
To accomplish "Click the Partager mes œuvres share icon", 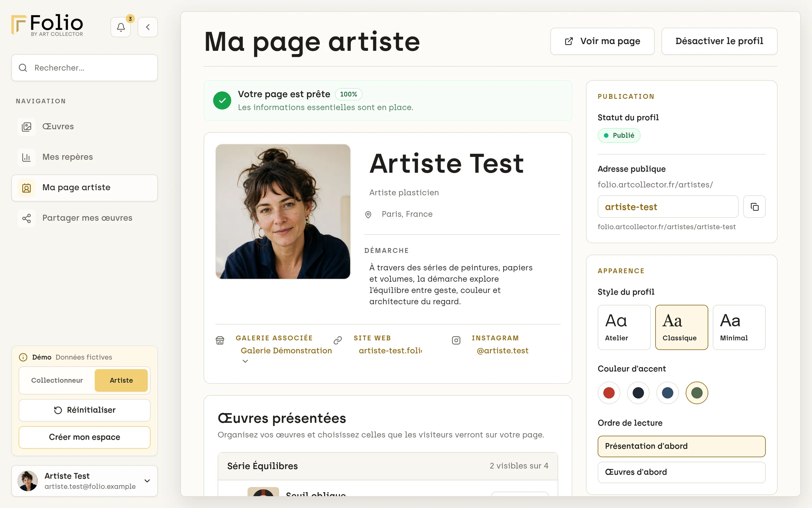I will pos(27,218).
